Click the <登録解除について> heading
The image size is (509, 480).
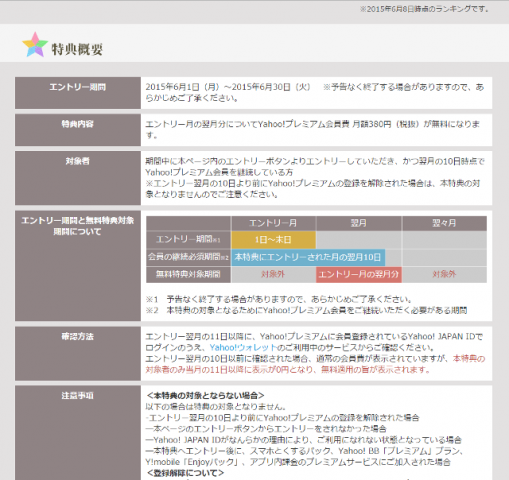pyautogui.click(x=185, y=473)
